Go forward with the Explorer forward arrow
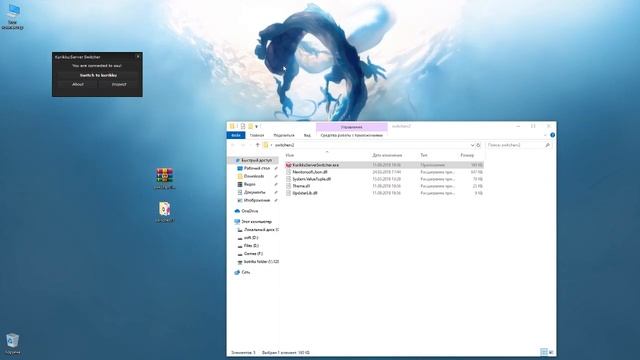 pos(243,145)
